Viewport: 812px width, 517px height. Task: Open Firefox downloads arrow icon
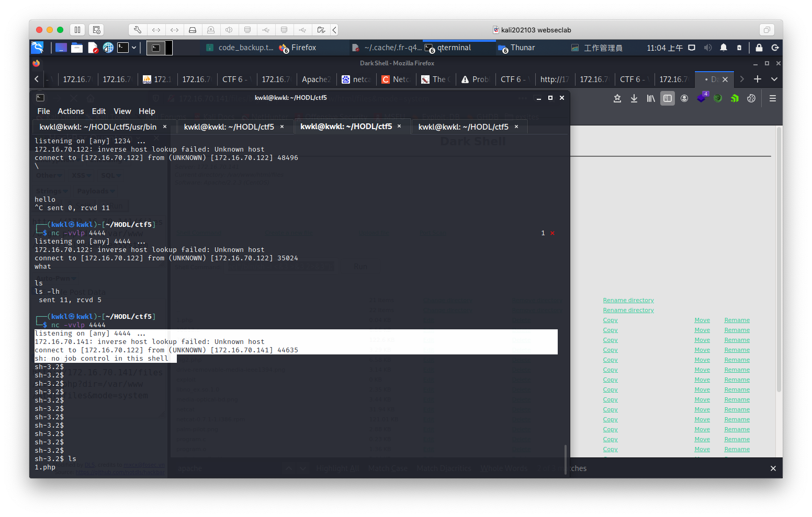tap(634, 98)
